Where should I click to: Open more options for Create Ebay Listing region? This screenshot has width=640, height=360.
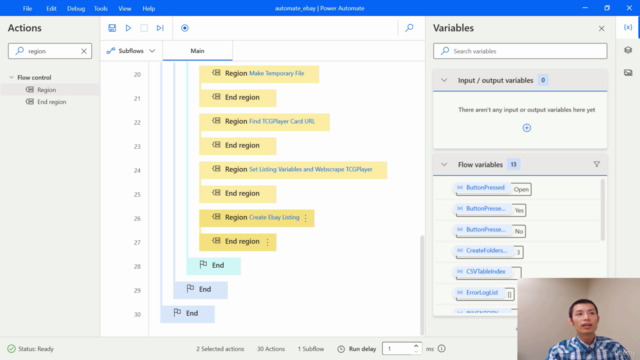[x=306, y=218]
